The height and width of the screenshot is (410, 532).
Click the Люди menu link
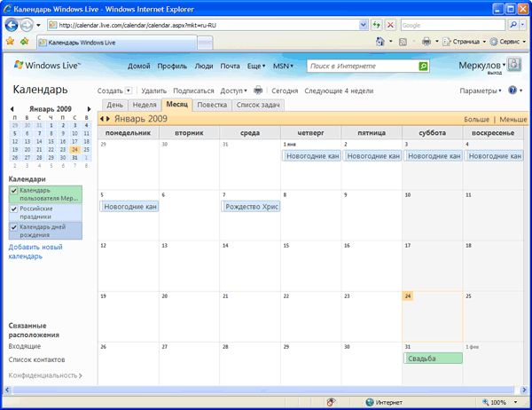pyautogui.click(x=204, y=66)
